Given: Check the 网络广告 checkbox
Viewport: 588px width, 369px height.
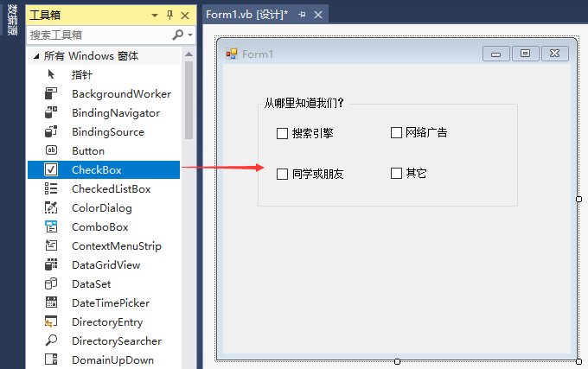Looking at the screenshot, I should (396, 132).
